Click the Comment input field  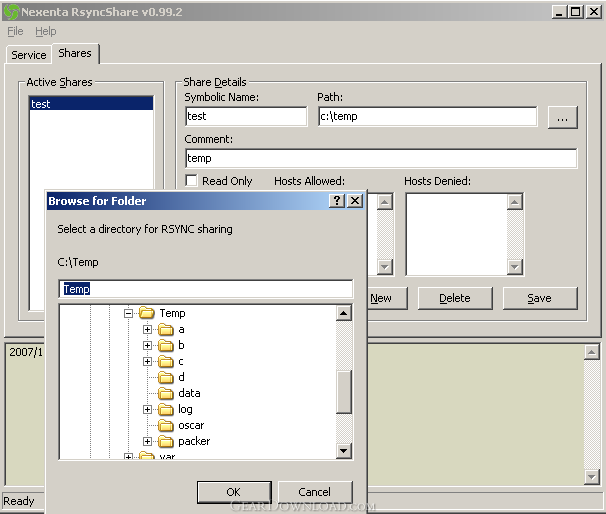[x=381, y=158]
